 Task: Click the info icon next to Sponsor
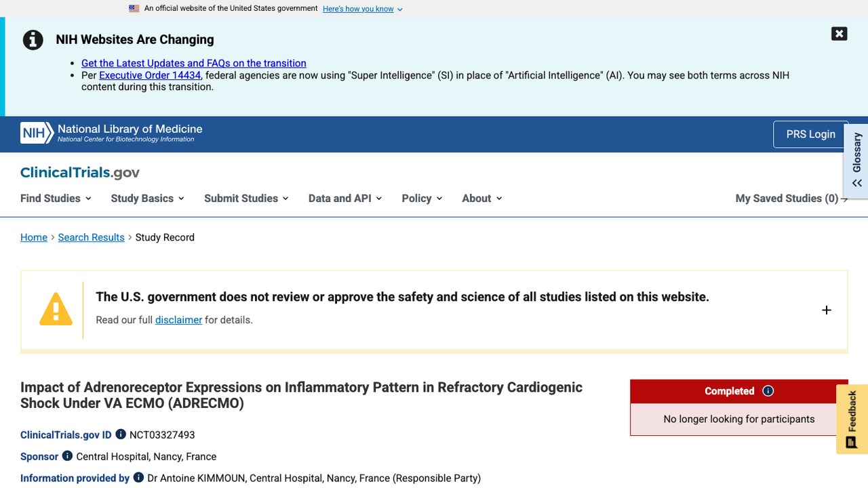[x=67, y=456]
